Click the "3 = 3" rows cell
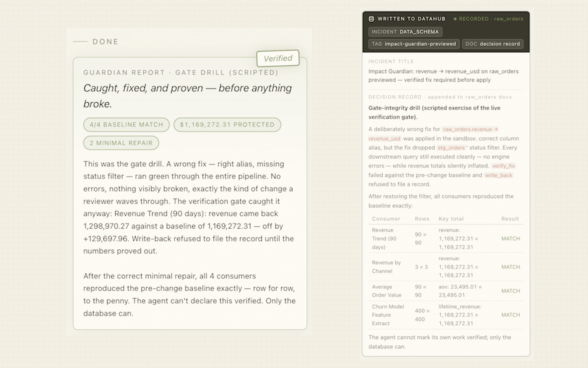Image resolution: width=588 pixels, height=368 pixels. click(421, 267)
